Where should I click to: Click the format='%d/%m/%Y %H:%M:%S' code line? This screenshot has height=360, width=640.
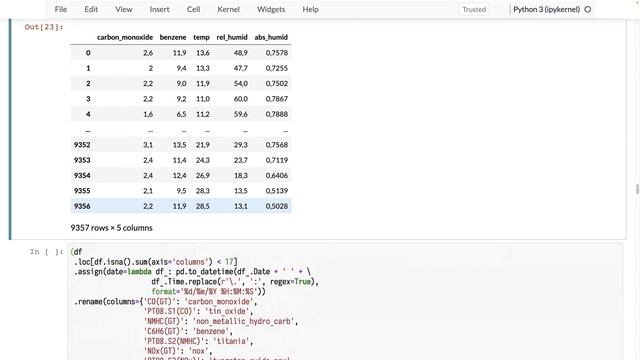208,291
